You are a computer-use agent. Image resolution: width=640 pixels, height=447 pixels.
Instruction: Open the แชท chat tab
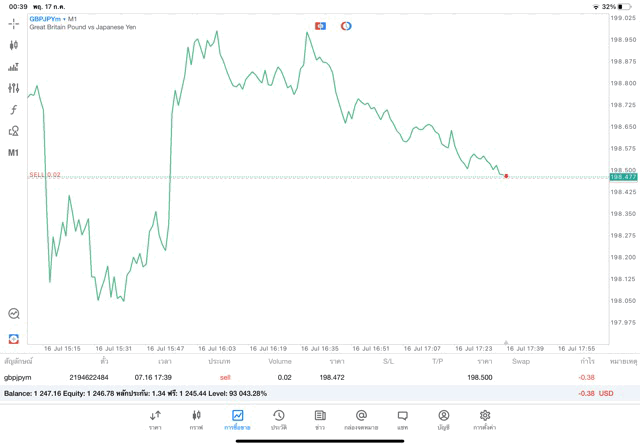tap(402, 419)
